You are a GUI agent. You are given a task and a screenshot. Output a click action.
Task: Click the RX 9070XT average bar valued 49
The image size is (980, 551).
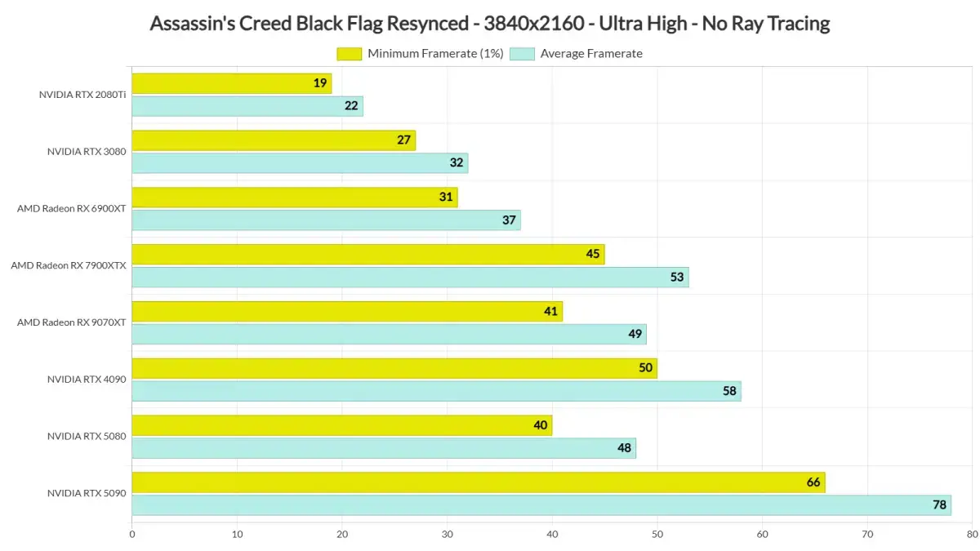click(390, 334)
